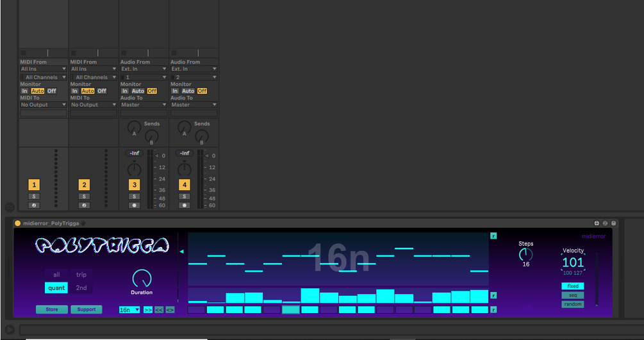644x340 pixels.
Task: Open track 3 Audio From 'Ext. In' dropdown
Action: pyautogui.click(x=144, y=69)
